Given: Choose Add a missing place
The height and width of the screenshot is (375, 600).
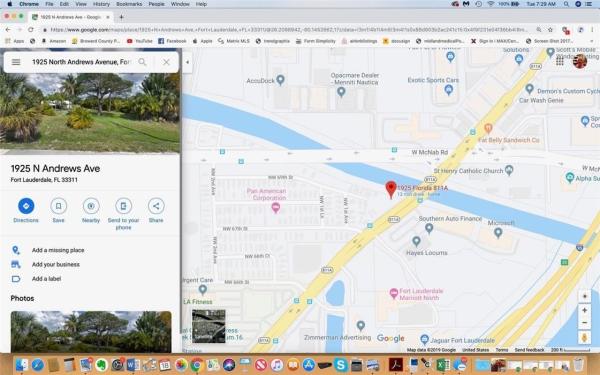Looking at the screenshot, I should click(58, 250).
